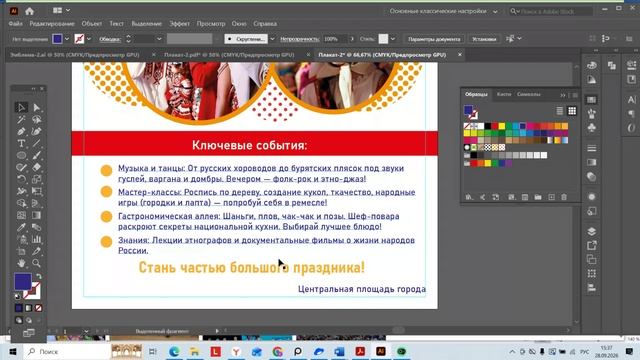
Task: Choose the red swatch in Swatches panel
Action: (495, 126)
